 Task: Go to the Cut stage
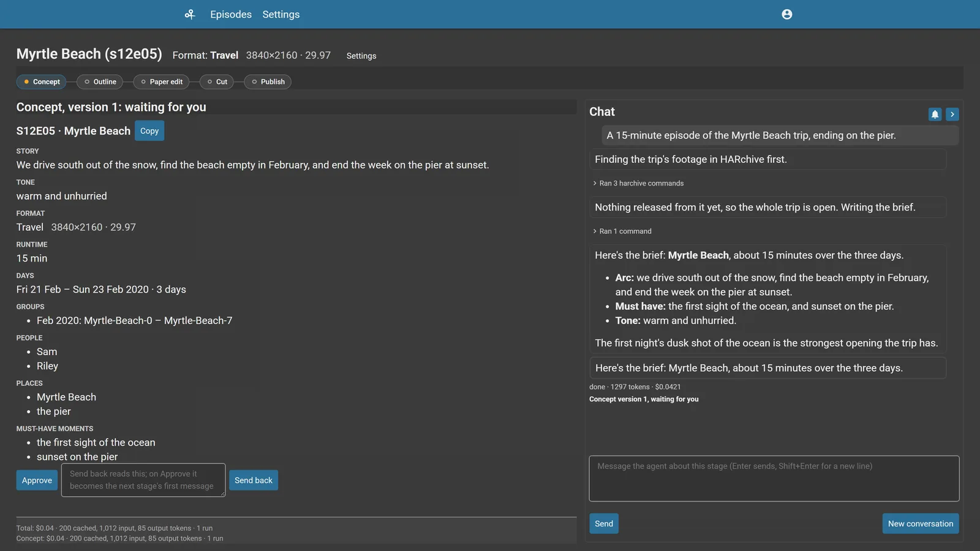click(217, 81)
